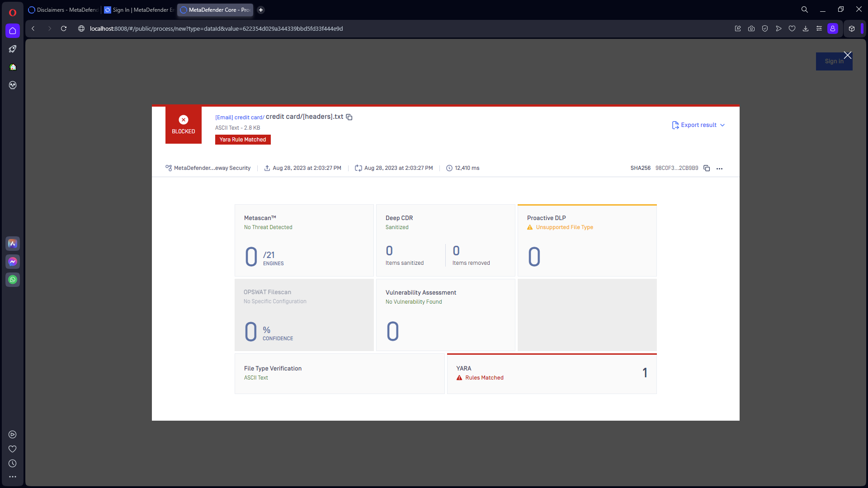The height and width of the screenshot is (488, 868).
Task: Reload the current page
Action: pyautogui.click(x=64, y=28)
